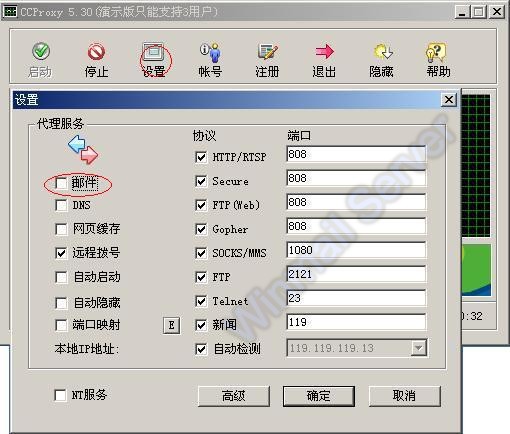Close the 设置 dialog with X
510x434 pixels.
click(449, 100)
